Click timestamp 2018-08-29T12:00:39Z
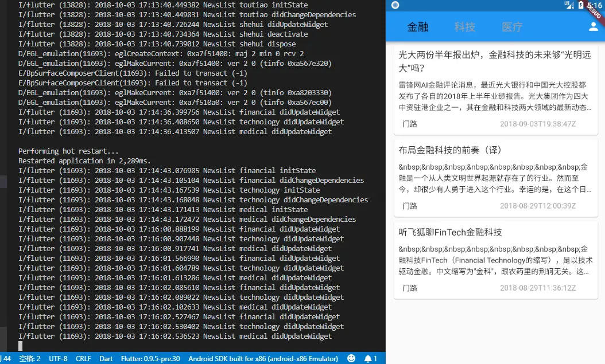 pos(538,206)
